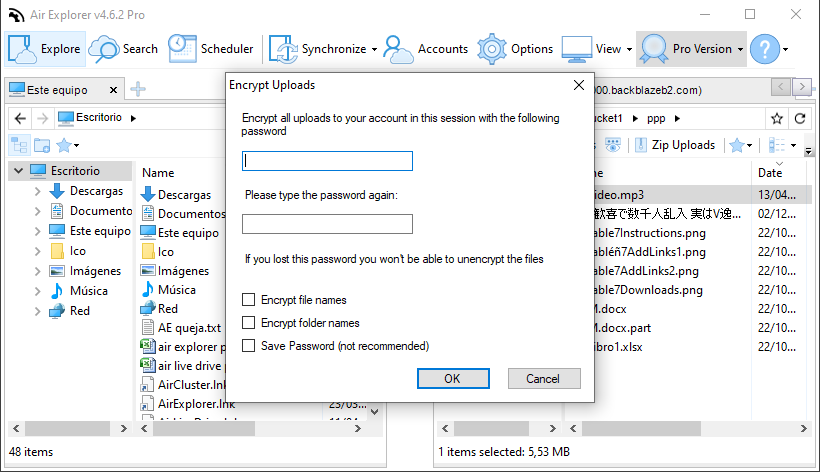Click the Help question mark icon
Viewport: 820px width, 472px height.
pos(765,49)
